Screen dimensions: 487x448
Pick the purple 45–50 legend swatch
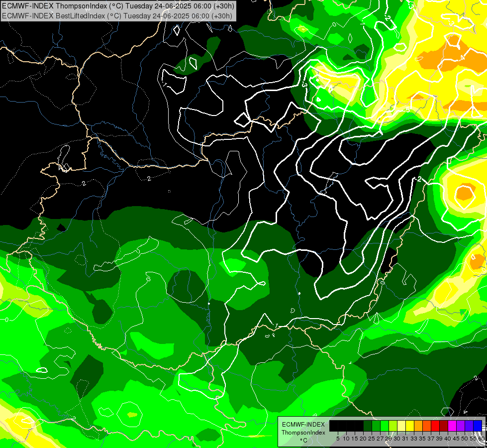tap(461, 426)
